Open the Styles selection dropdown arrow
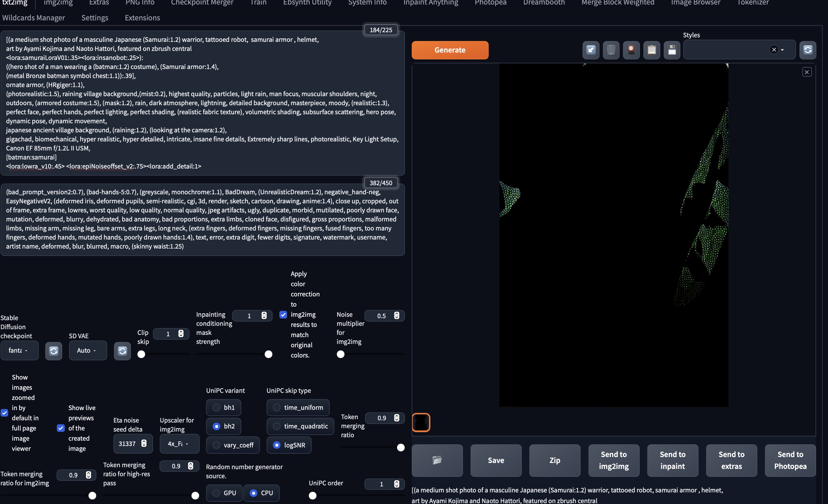Viewport: 828px width, 504px height. click(x=783, y=50)
